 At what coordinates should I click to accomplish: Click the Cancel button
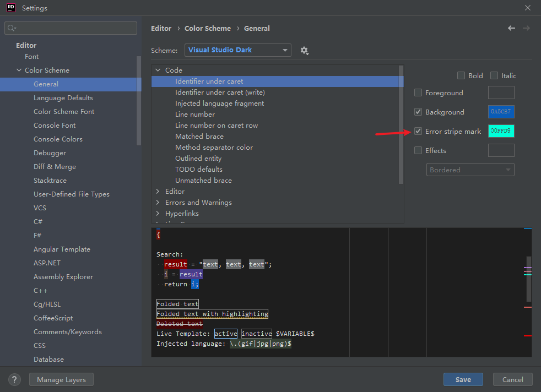click(x=512, y=379)
